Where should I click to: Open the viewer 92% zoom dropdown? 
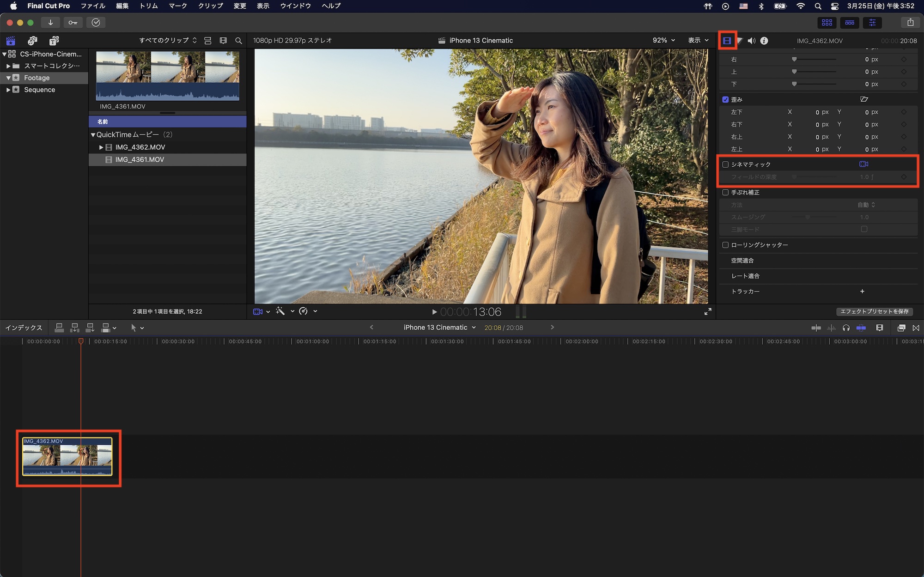(663, 41)
